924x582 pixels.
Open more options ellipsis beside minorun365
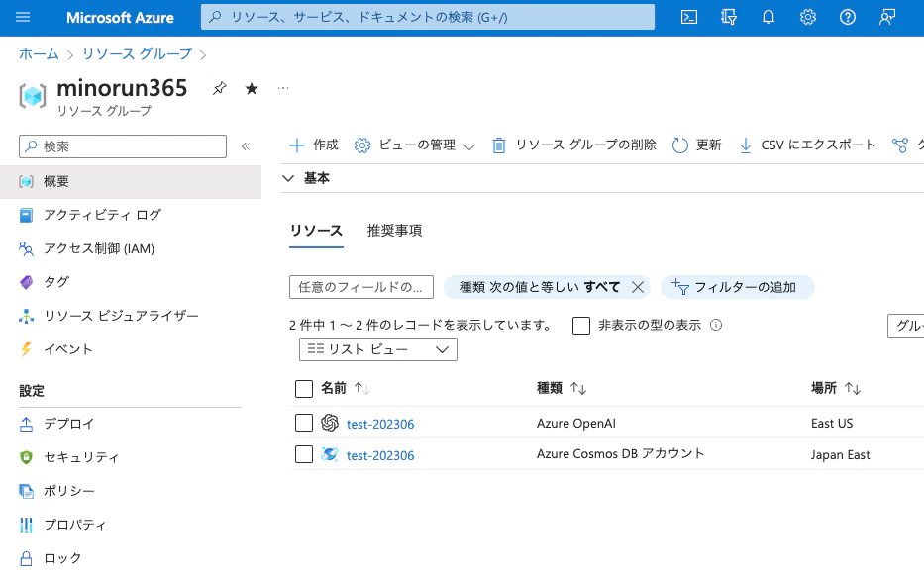point(283,88)
